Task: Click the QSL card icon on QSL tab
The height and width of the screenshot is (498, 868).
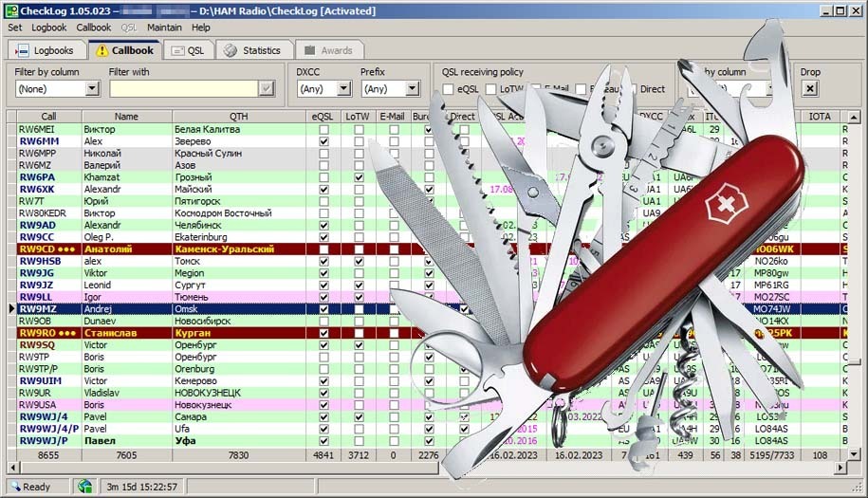Action: tap(177, 50)
